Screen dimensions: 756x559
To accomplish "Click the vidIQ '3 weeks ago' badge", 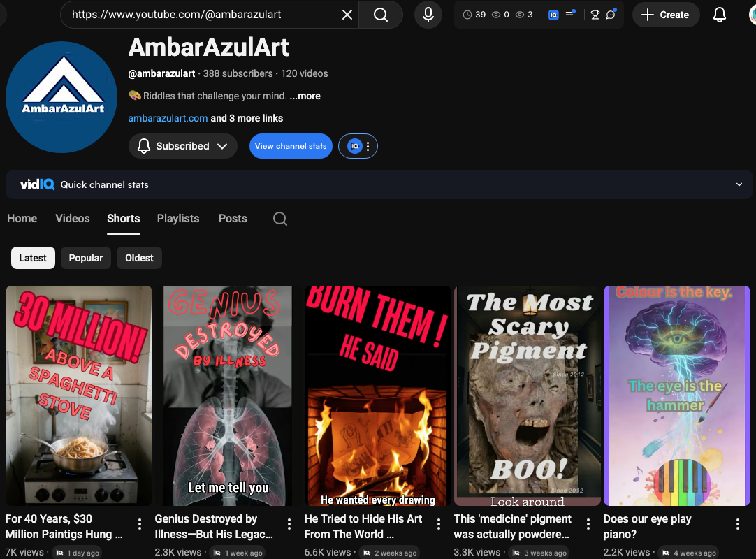I will click(539, 553).
